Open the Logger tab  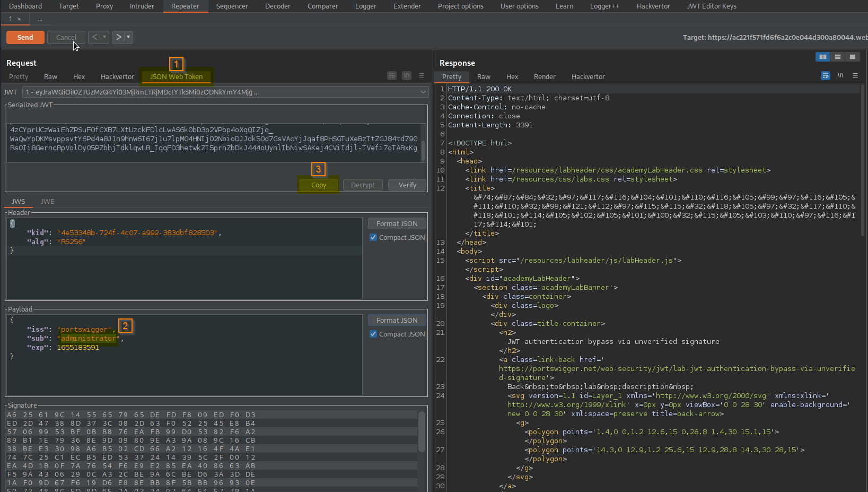click(x=366, y=6)
